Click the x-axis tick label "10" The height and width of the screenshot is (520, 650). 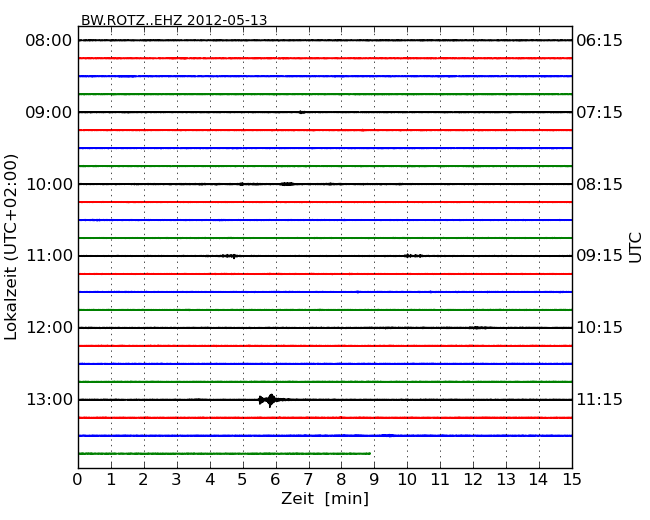click(x=407, y=480)
